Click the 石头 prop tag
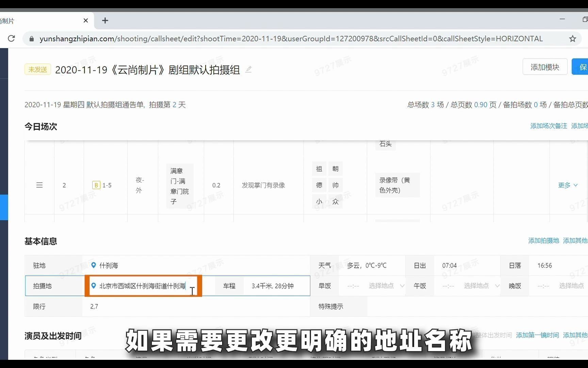 click(x=386, y=144)
